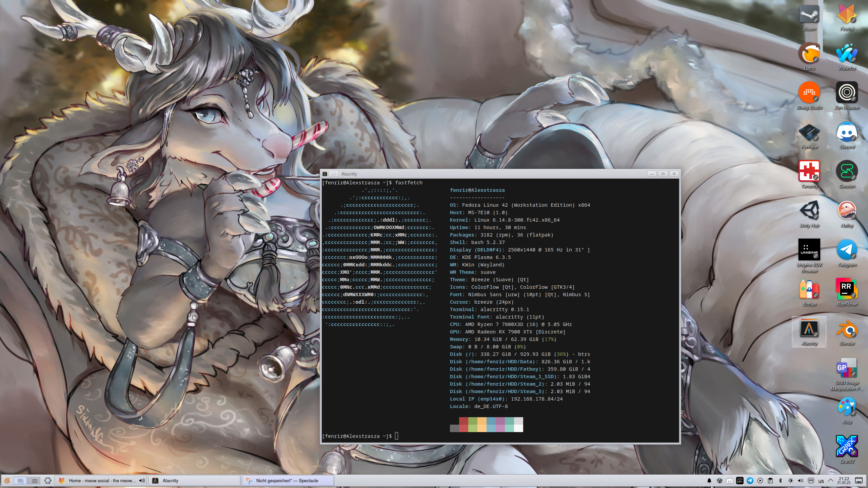The image size is (868, 488).
Task: Select the Tenacity desktop shortcut
Action: coord(809,175)
